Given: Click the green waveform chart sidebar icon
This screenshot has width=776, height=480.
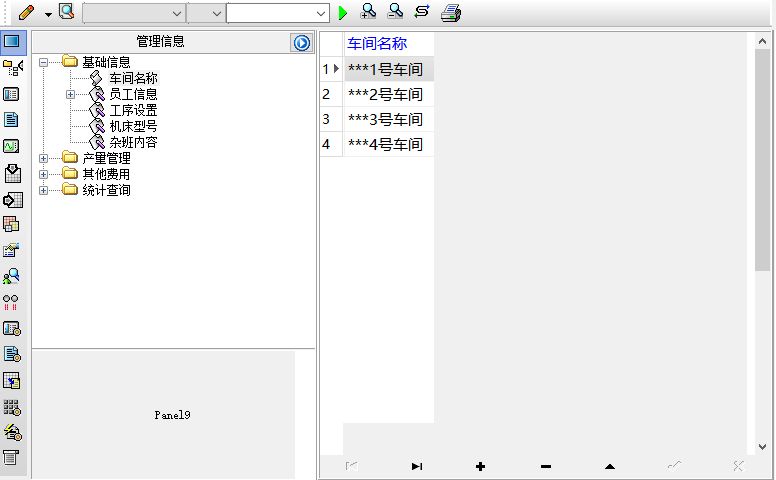Looking at the screenshot, I should pyautogui.click(x=11, y=146).
